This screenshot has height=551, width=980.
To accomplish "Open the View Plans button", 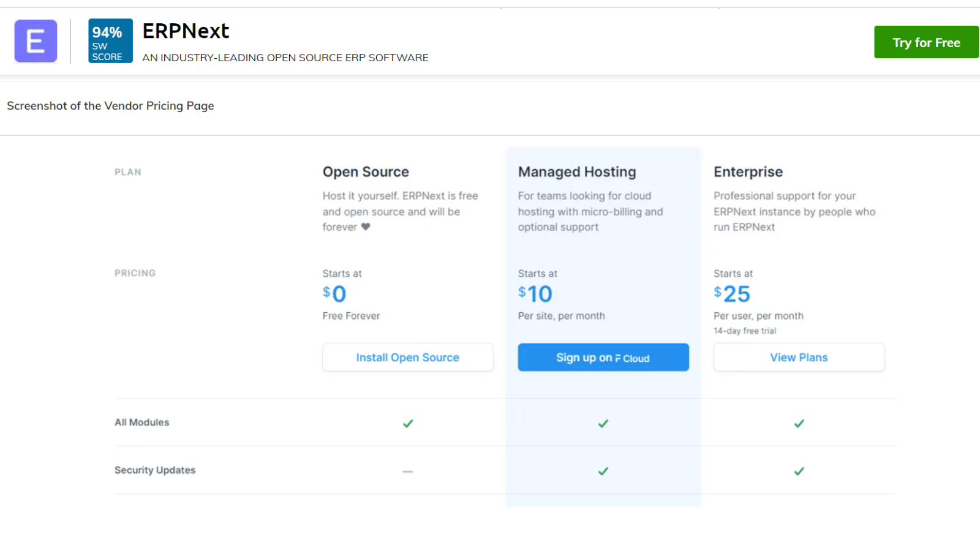I will pos(799,357).
